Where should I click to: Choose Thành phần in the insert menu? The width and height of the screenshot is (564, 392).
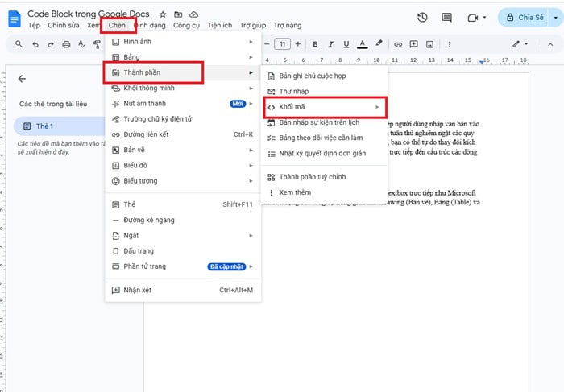click(x=183, y=72)
